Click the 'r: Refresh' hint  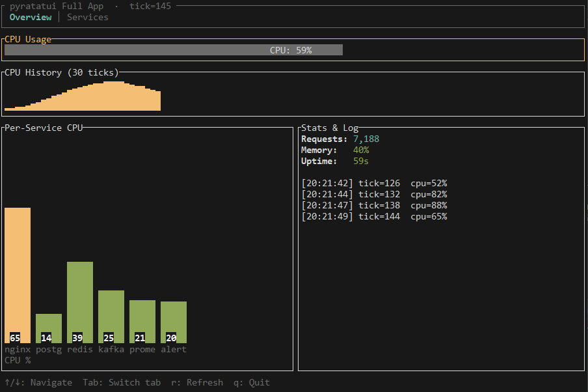196,383
